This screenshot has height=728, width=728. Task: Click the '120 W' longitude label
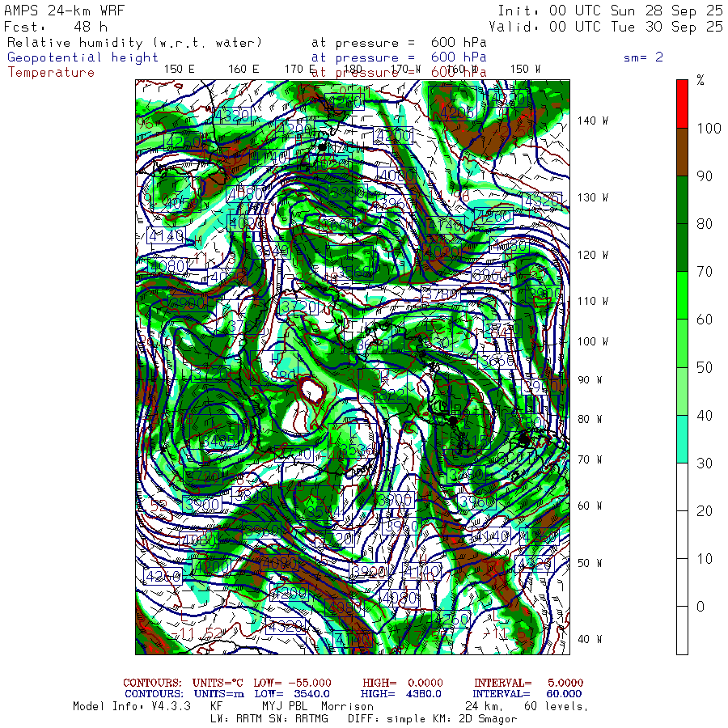click(592, 255)
